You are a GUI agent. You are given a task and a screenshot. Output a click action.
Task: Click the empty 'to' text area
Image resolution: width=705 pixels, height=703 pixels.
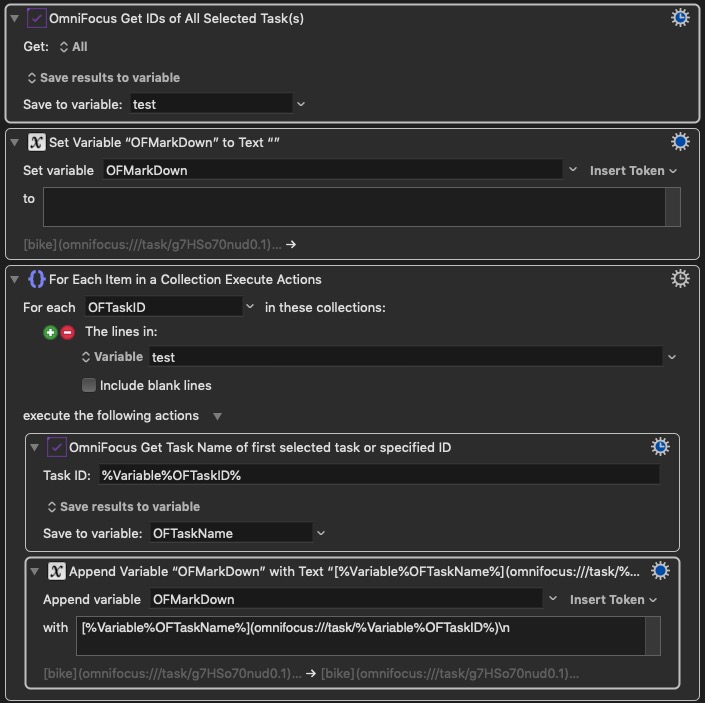tap(354, 207)
